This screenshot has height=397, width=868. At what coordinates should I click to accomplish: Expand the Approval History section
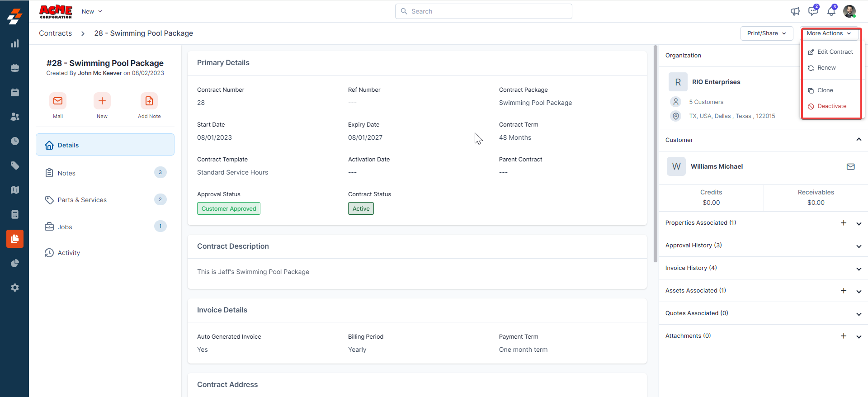tap(859, 246)
